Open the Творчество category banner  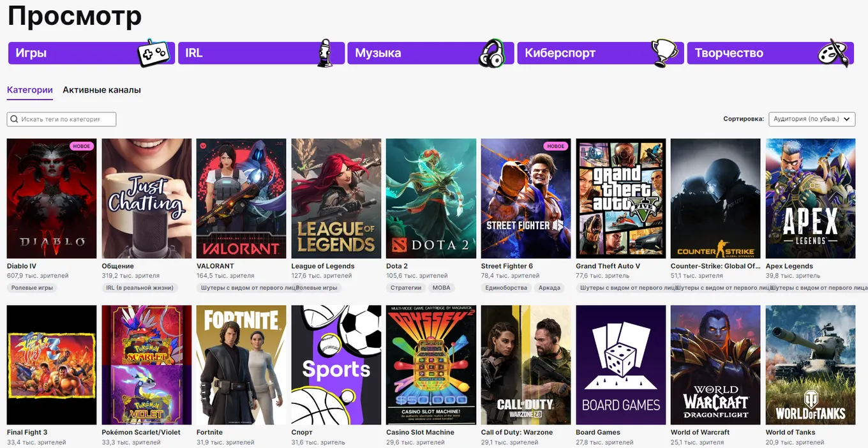[770, 53]
